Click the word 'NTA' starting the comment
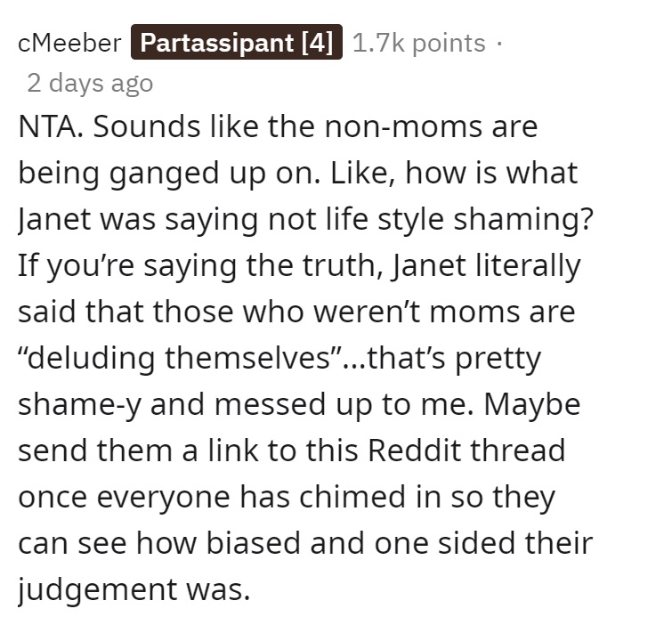The image size is (672, 625). [47, 127]
